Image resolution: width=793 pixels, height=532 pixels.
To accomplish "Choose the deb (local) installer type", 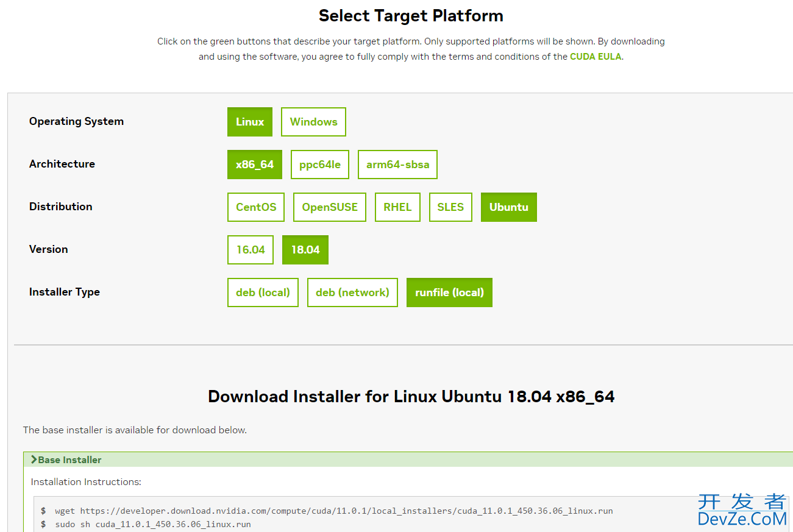I will 263,293.
